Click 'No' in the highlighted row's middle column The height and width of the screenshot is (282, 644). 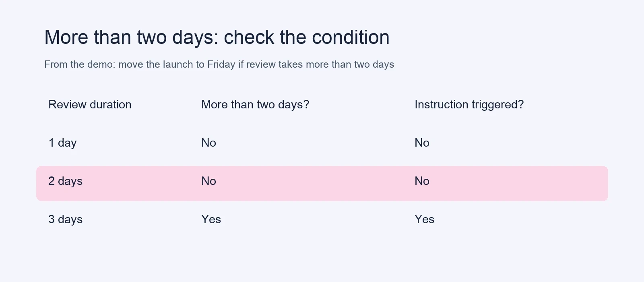(208, 181)
